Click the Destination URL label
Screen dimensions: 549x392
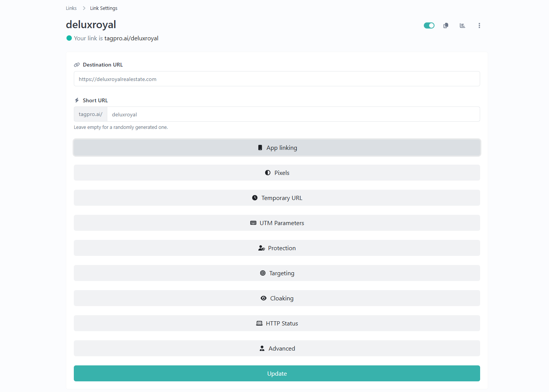click(103, 65)
